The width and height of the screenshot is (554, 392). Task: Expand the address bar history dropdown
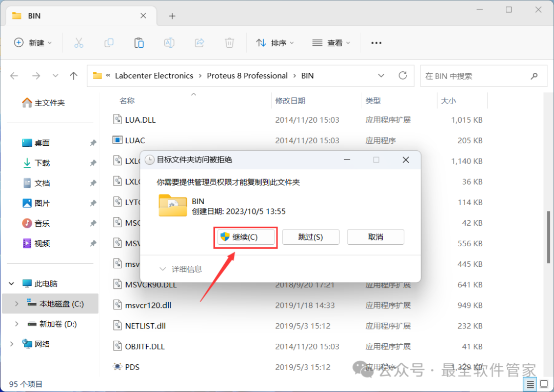click(381, 75)
